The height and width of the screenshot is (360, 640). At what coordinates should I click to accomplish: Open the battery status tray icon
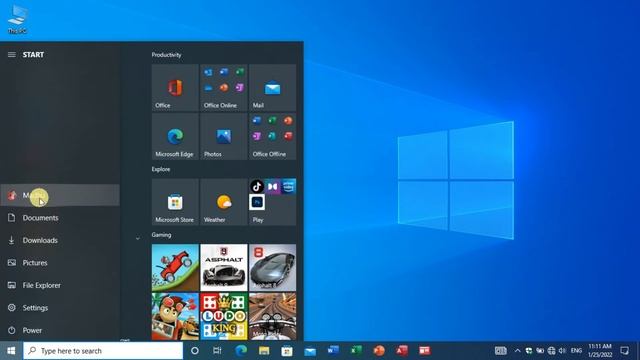coord(540,351)
